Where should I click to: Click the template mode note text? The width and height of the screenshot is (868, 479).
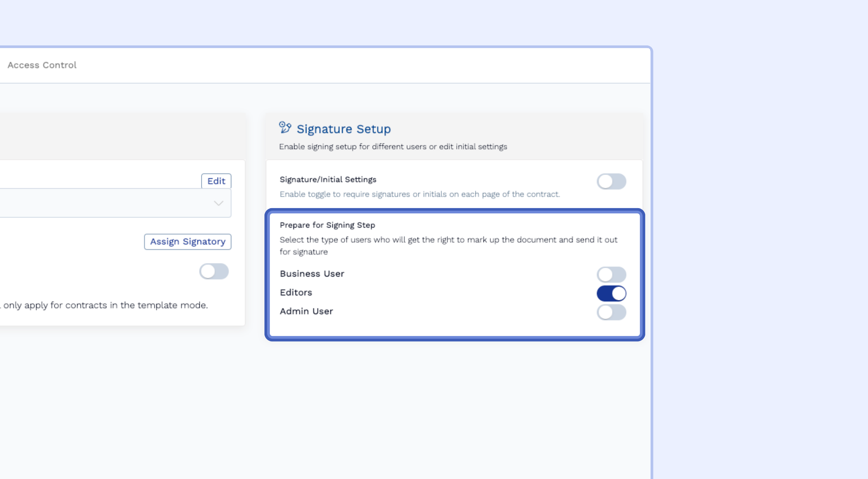point(105,305)
